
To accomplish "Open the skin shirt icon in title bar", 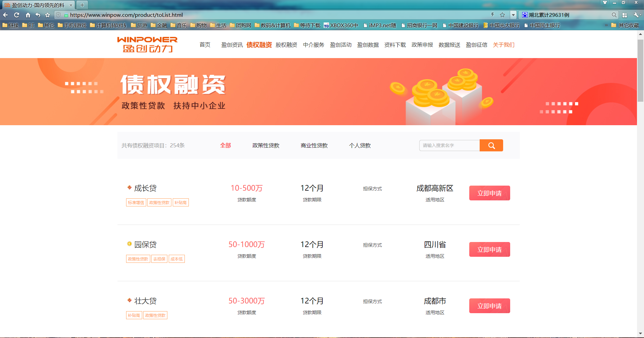I will click(x=605, y=2).
